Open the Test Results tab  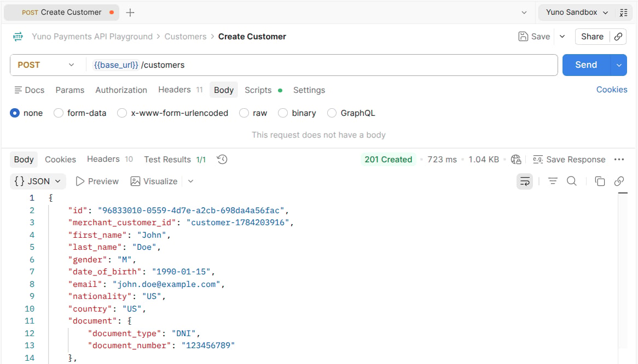pyautogui.click(x=175, y=159)
